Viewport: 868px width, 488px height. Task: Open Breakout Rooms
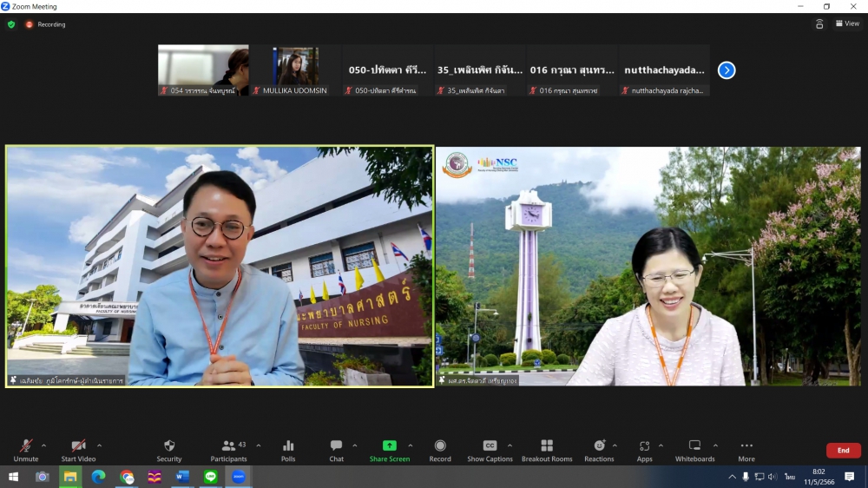547,445
